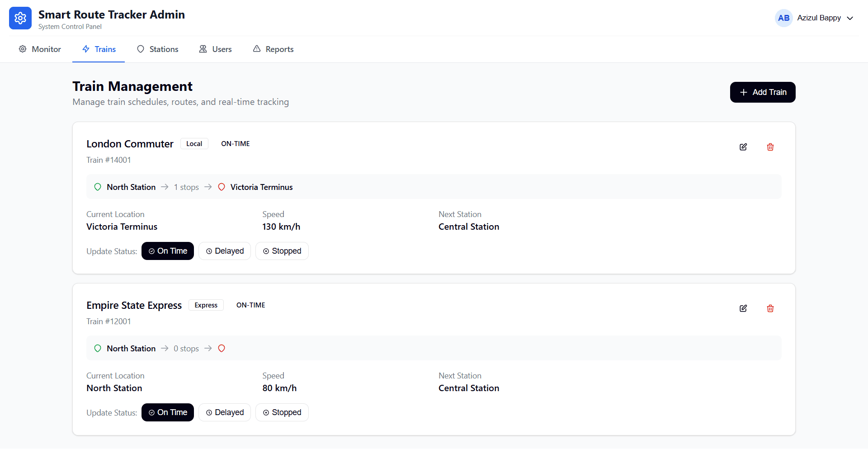Click the red Victoria Terminus destination marker
Screen dimensions: 868x449
coord(222,187)
